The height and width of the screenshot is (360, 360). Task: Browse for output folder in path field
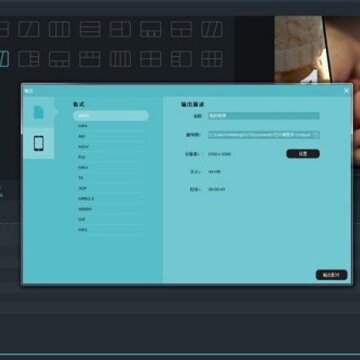[316, 135]
